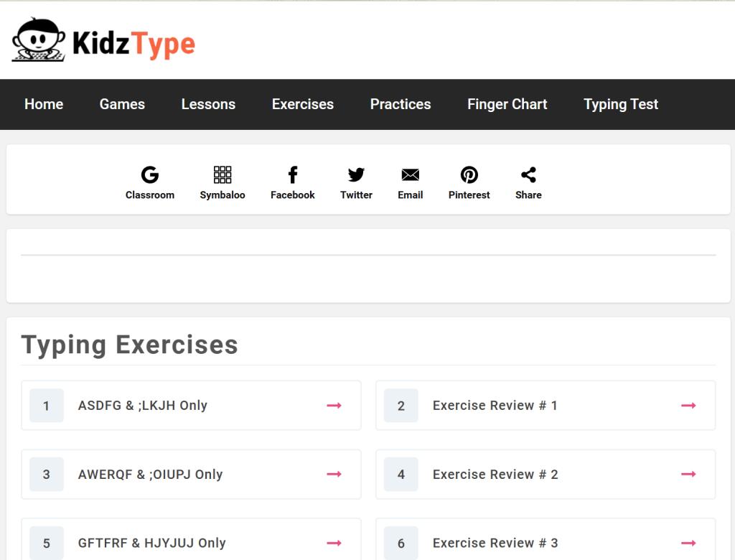Select Exercises in the navigation bar

pos(303,104)
